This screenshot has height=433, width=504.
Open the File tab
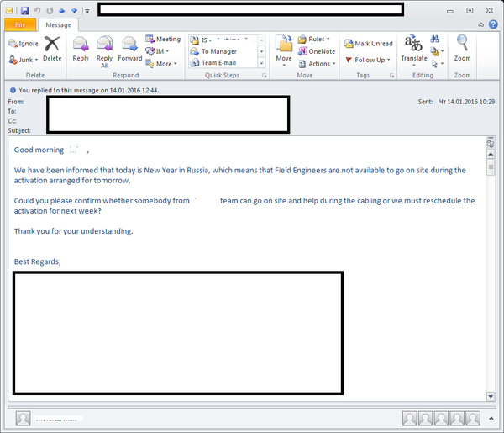pos(20,24)
